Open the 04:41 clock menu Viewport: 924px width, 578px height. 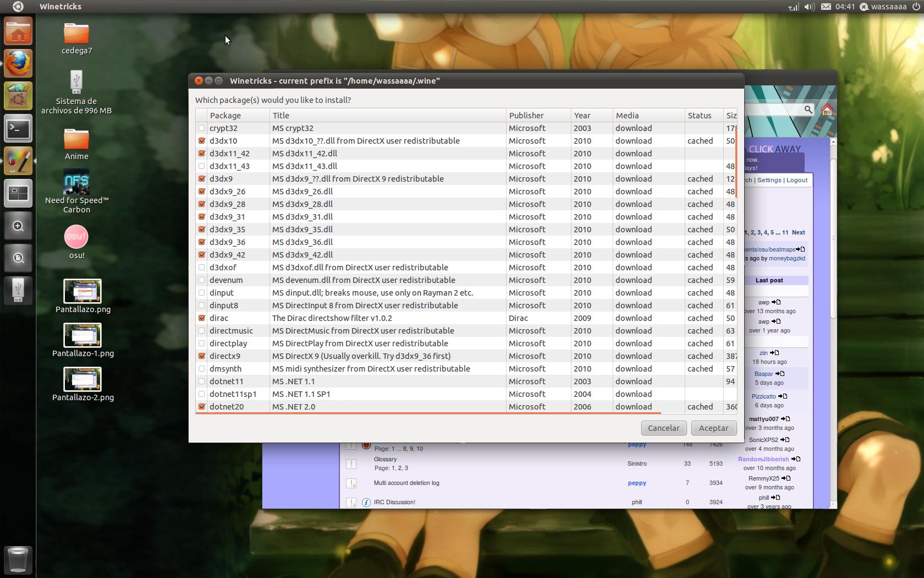click(845, 7)
